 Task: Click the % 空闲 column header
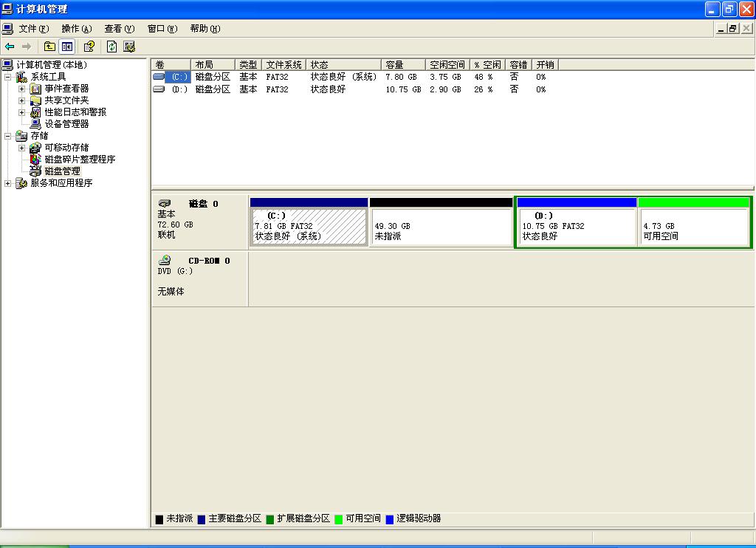(x=487, y=65)
